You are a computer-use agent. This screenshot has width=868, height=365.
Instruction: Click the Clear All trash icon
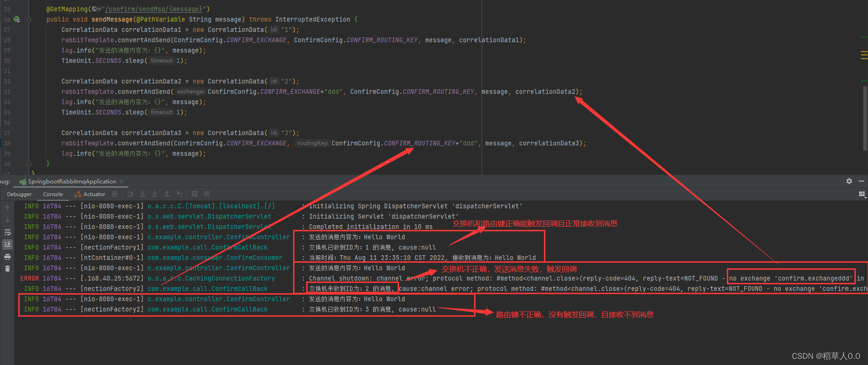coord(8,269)
